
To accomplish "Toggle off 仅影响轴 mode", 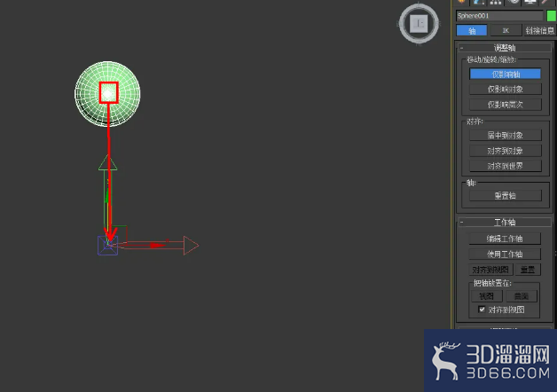I will click(506, 74).
